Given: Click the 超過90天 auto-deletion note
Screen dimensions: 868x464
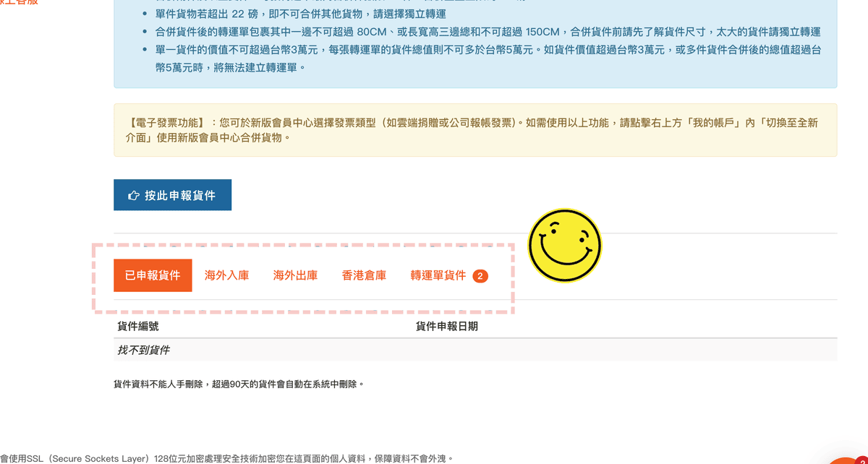Looking at the screenshot, I should tap(239, 384).
